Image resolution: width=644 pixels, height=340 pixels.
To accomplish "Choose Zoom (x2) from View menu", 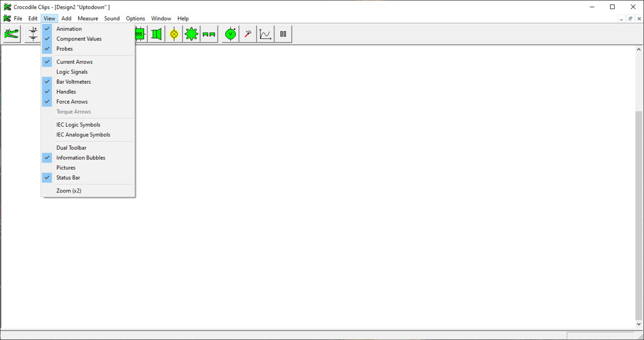I will [68, 190].
